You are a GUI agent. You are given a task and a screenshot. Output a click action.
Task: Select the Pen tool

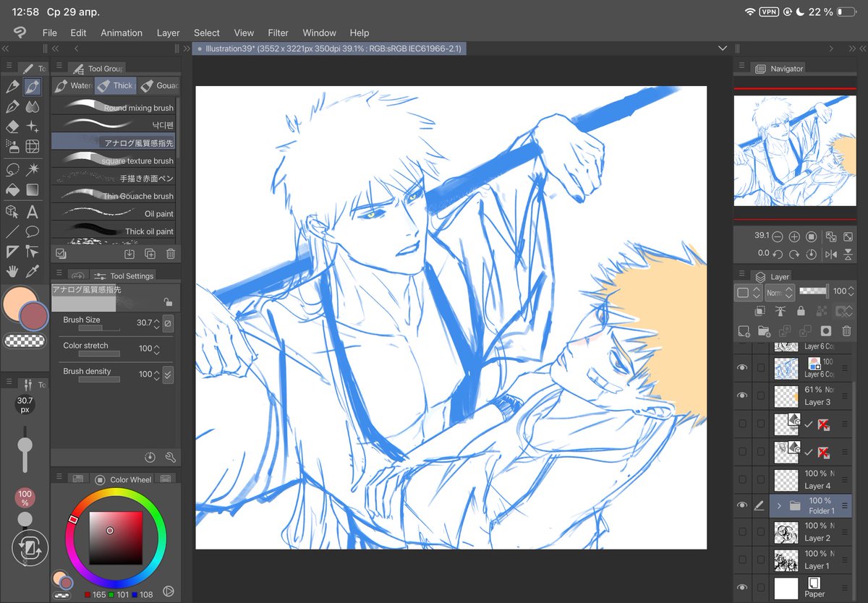click(x=12, y=87)
